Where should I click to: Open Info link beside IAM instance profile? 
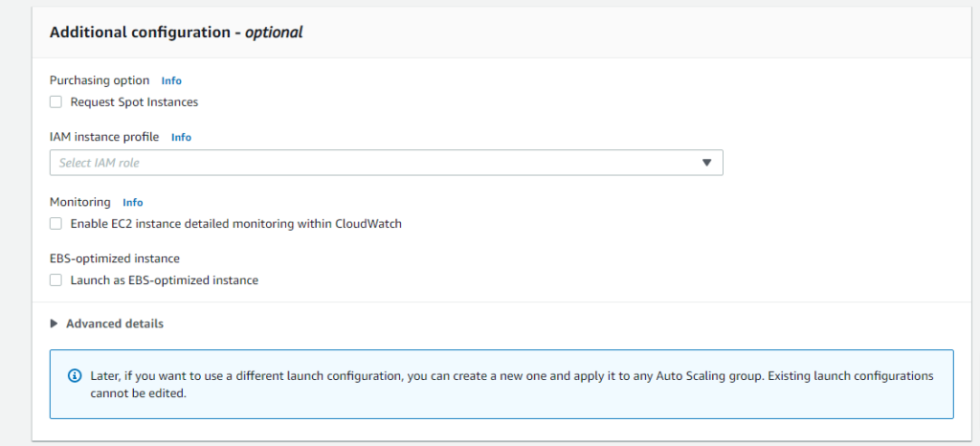pyautogui.click(x=181, y=138)
